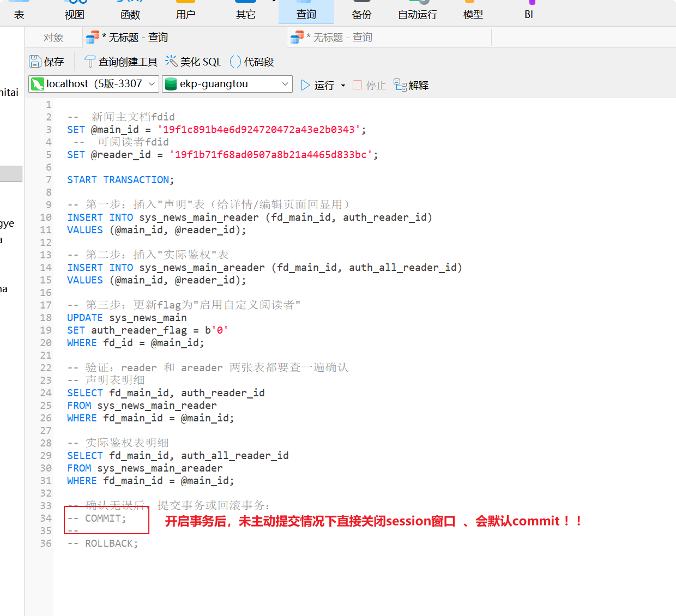This screenshot has width=676, height=616.
Task: Click INSERT INTO sys_news_main_areader line
Action: click(264, 268)
